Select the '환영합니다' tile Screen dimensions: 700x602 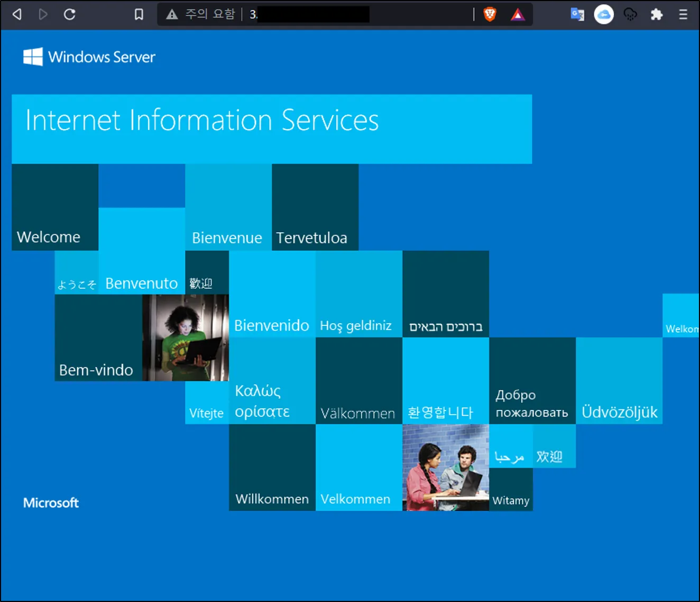click(446, 381)
